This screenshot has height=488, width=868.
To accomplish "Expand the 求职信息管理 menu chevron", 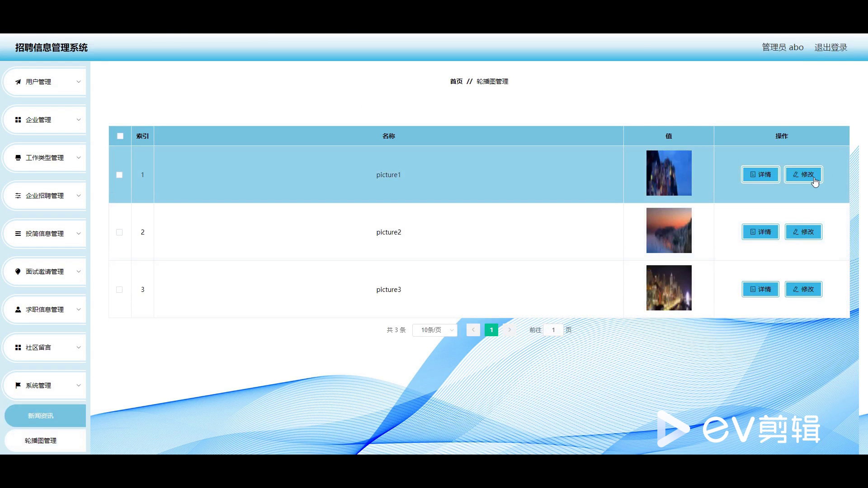I will (x=79, y=310).
